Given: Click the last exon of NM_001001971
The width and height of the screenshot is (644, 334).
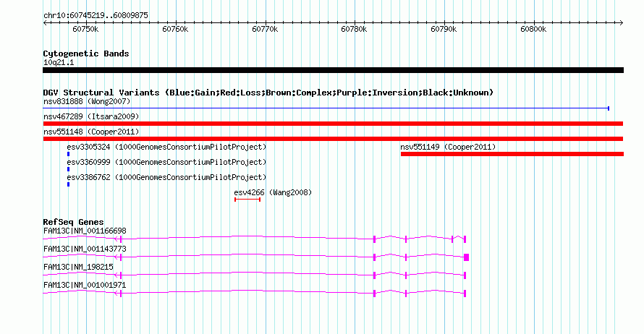Looking at the screenshot, I should coord(465,294).
